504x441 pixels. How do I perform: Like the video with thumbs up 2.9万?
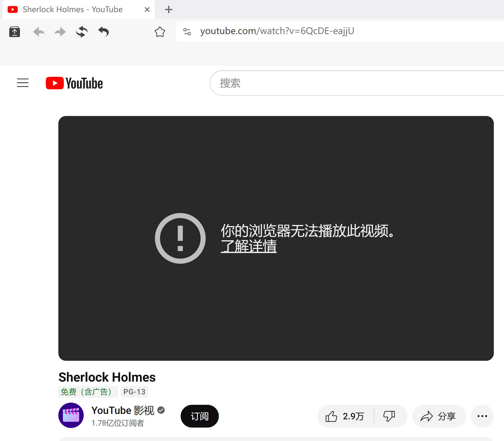[345, 416]
